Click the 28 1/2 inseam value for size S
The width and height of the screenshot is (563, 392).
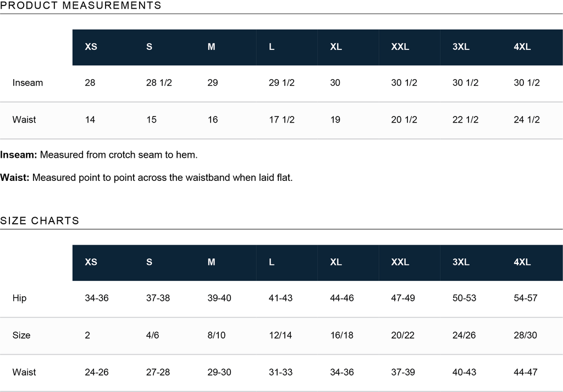(x=159, y=82)
